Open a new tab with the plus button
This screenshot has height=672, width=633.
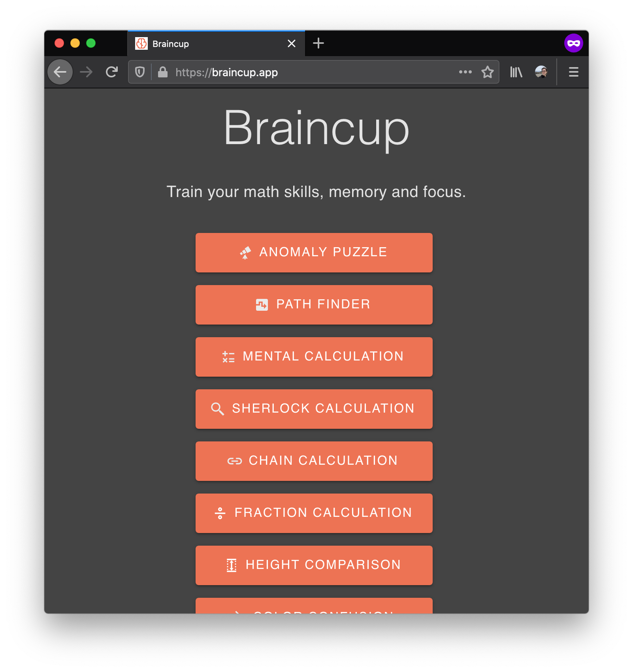pos(318,43)
